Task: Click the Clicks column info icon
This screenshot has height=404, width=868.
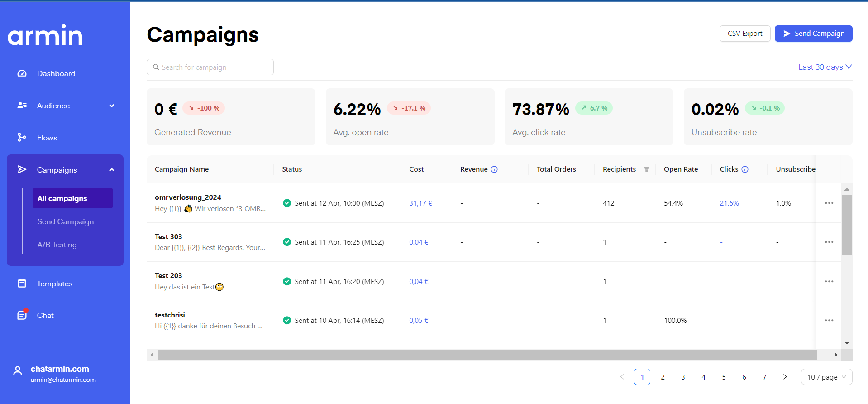Action: point(745,169)
